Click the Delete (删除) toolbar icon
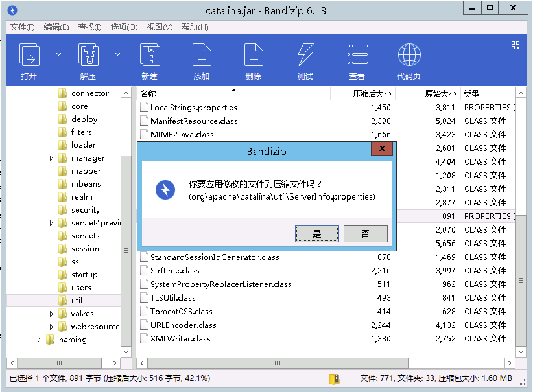The height and width of the screenshot is (392, 533). (254, 54)
